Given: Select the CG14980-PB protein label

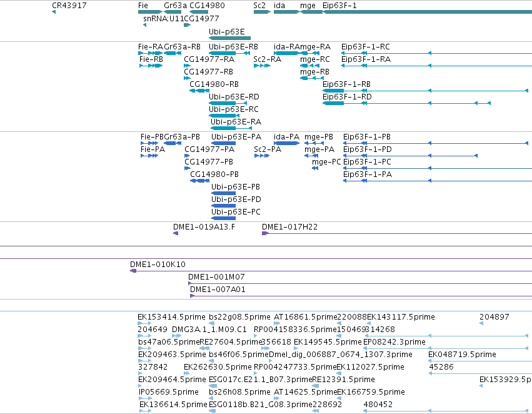Looking at the screenshot, I should click(214, 174).
